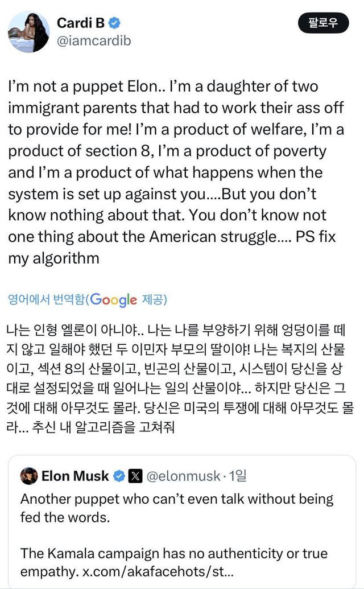Click the X affiliation badge beside Elon Musk
This screenshot has height=589, width=364.
click(136, 476)
